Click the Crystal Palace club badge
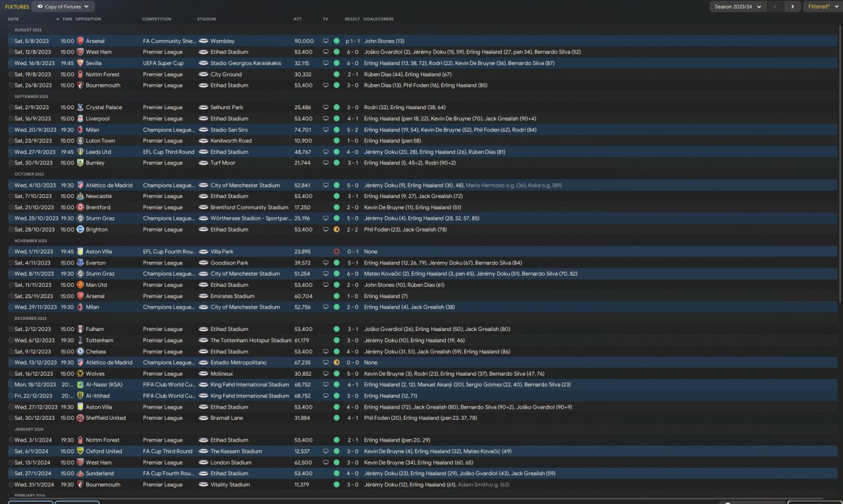The image size is (843, 504). tap(80, 107)
